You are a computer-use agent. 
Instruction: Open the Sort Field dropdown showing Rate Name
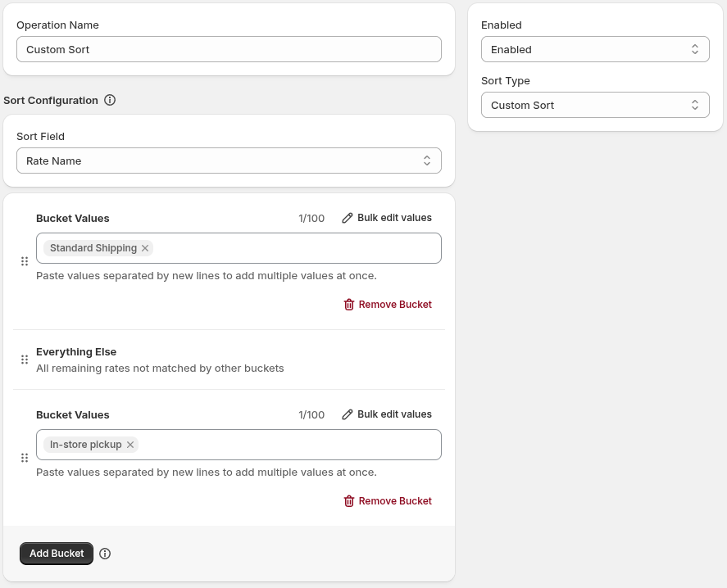229,161
